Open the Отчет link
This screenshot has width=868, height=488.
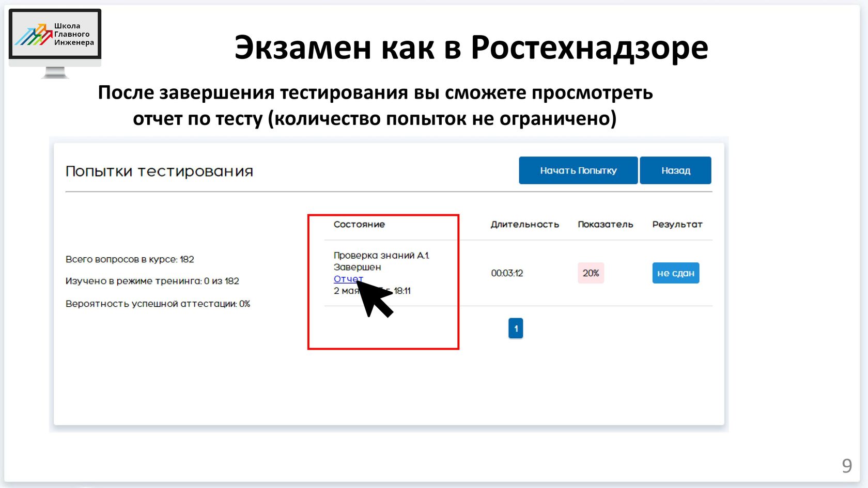click(348, 279)
